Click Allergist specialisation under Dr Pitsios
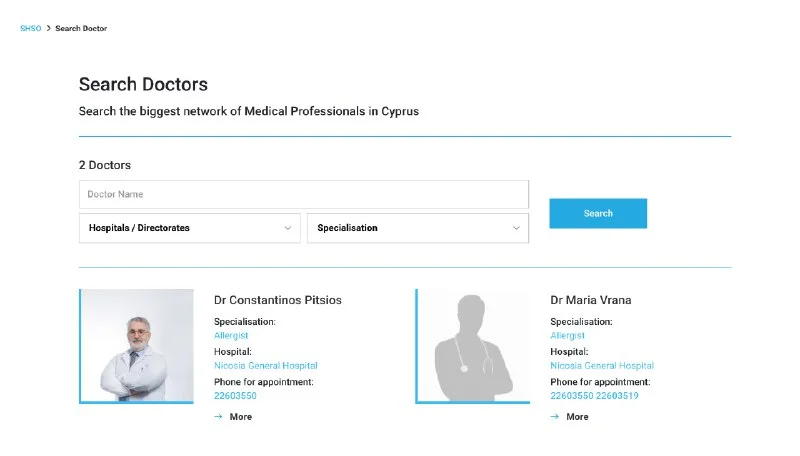Viewport: 800px width, 456px height. coord(231,336)
